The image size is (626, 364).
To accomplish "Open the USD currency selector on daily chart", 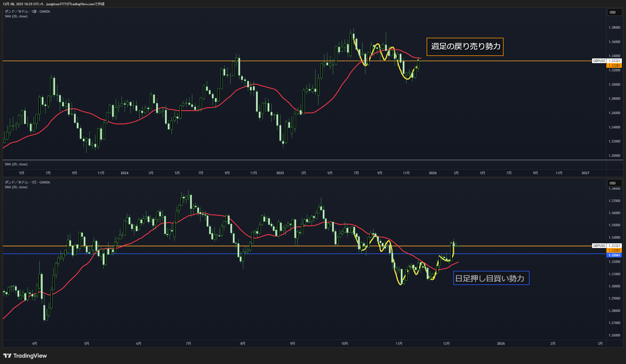I will [x=614, y=183].
